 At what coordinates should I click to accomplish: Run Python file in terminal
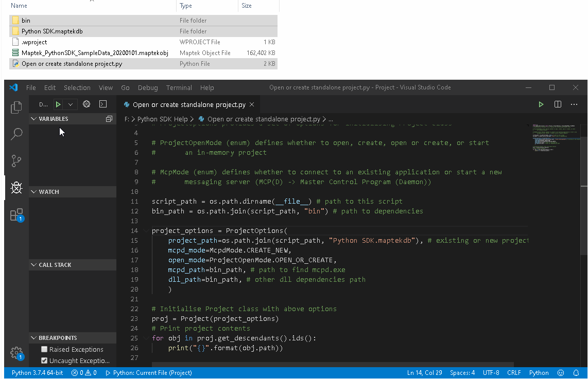click(x=541, y=104)
